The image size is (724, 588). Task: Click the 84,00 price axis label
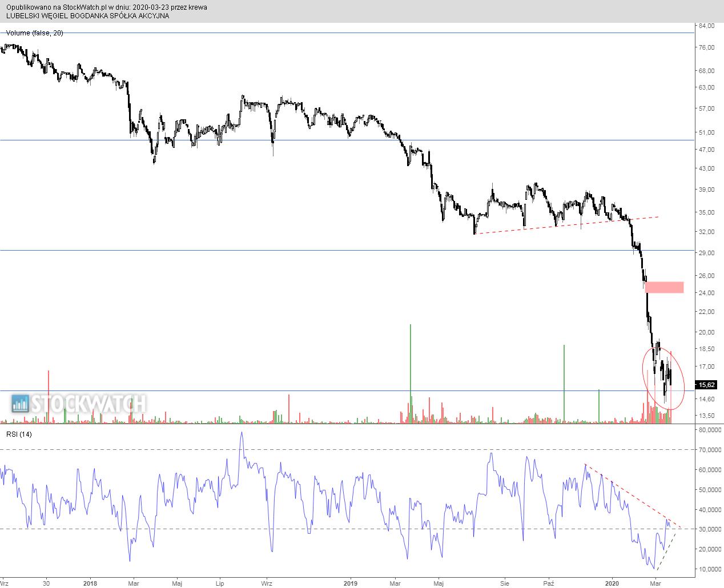click(x=706, y=26)
